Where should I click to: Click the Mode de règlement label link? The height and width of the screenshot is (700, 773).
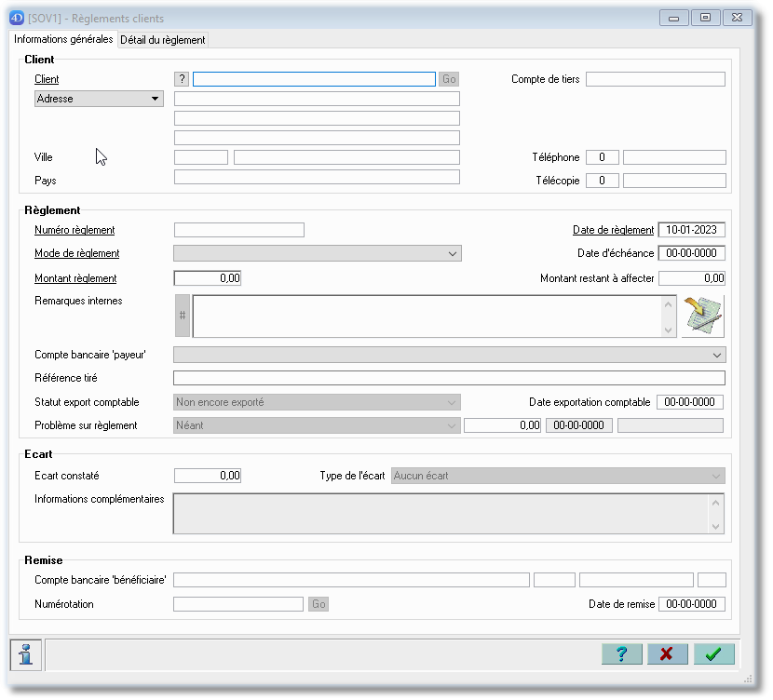[x=77, y=252]
